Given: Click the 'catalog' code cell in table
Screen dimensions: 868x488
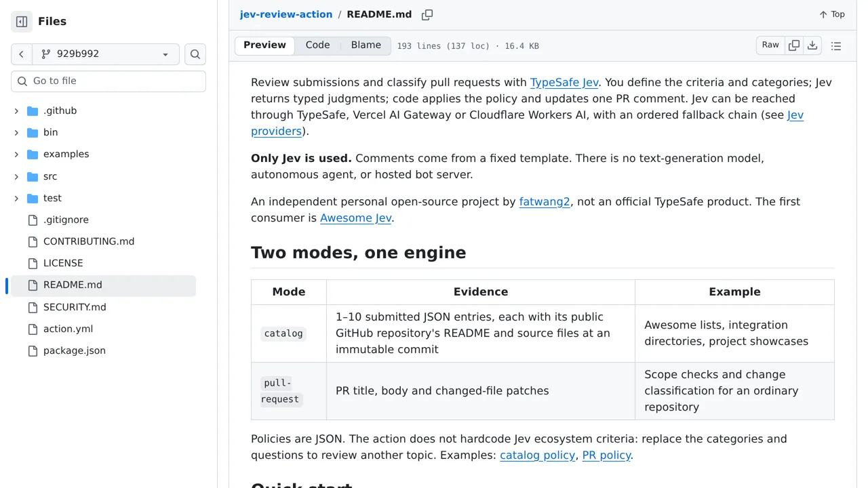Looking at the screenshot, I should [283, 333].
